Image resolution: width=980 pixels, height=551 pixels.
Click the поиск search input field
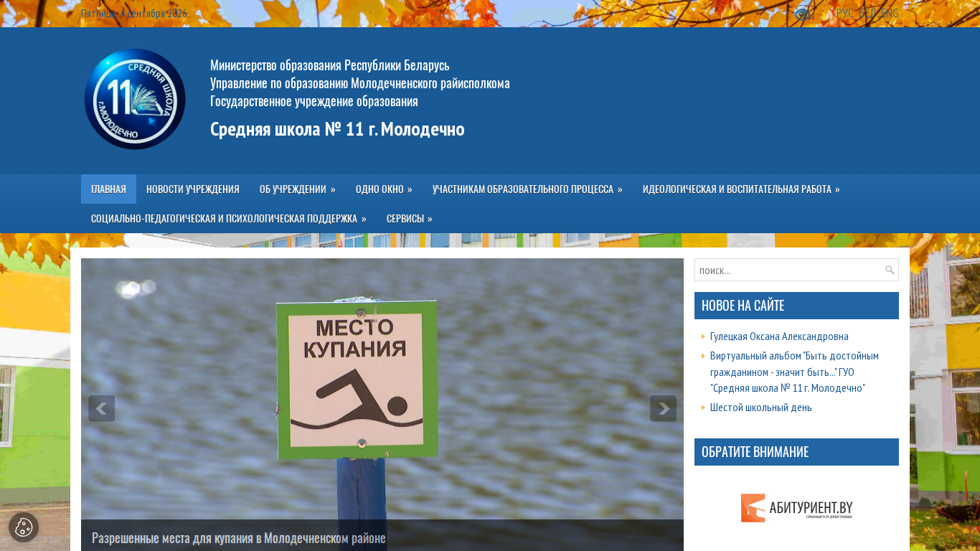[x=789, y=270]
